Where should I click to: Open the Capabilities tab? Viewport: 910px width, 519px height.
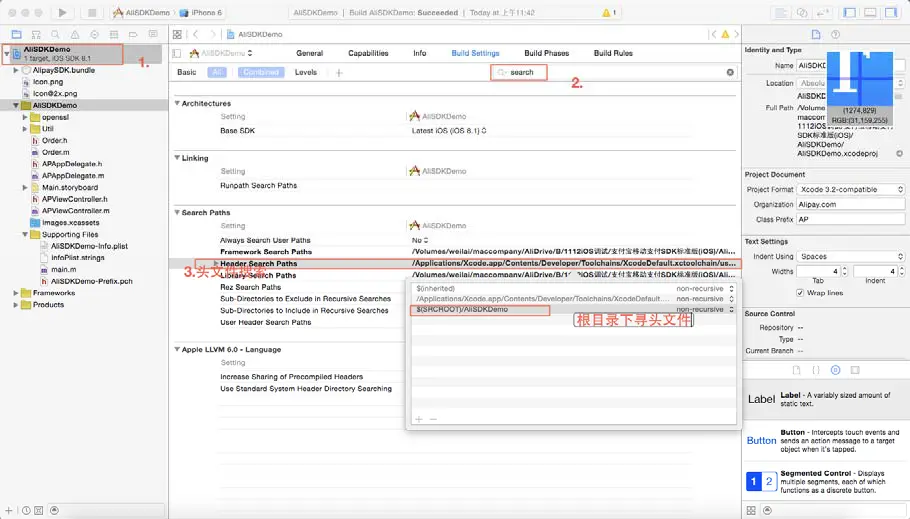[368, 53]
